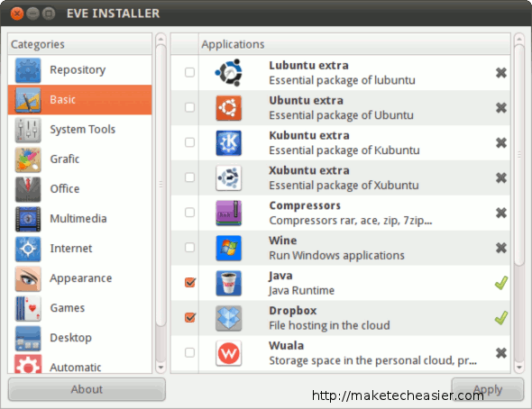The height and width of the screenshot is (409, 532).
Task: Click 'File hosting in the cloud' text
Action: click(329, 325)
